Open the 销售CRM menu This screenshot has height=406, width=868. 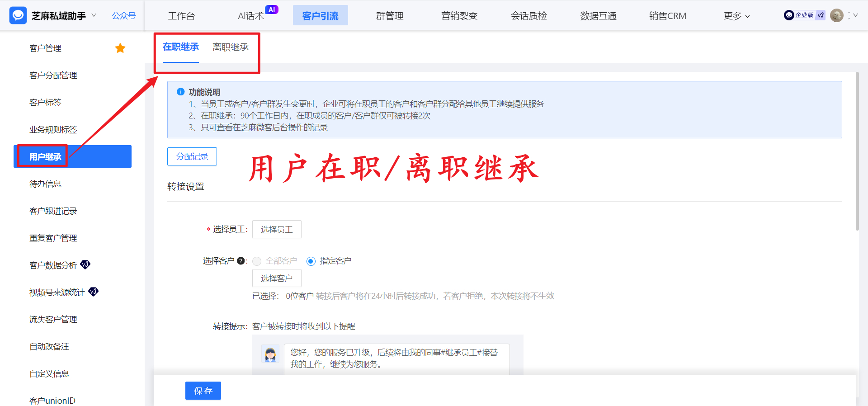point(668,16)
